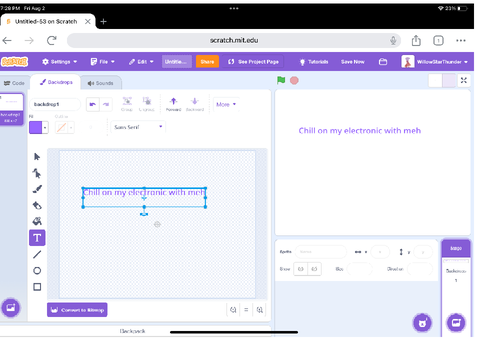This screenshot has height=360, width=480.
Task: Switch to the Code tab
Action: tap(14, 83)
